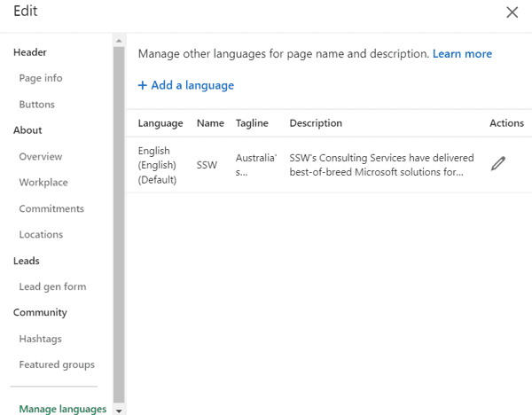Open Locations section
Image resolution: width=532 pixels, height=415 pixels.
coord(41,235)
